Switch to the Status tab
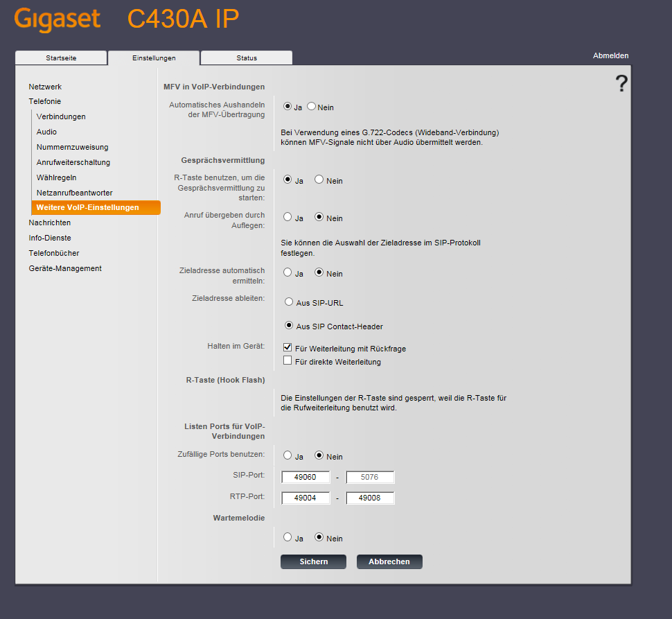Image resolution: width=672 pixels, height=619 pixels. click(x=247, y=58)
